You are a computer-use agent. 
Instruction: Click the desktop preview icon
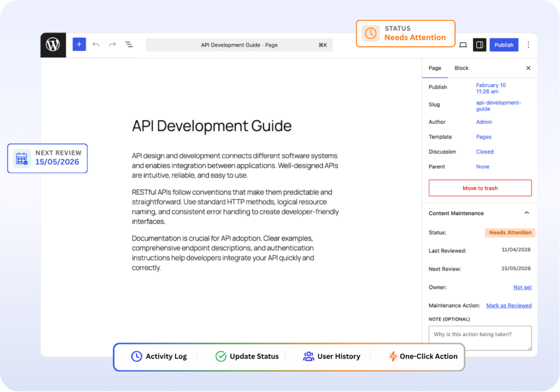(x=463, y=45)
